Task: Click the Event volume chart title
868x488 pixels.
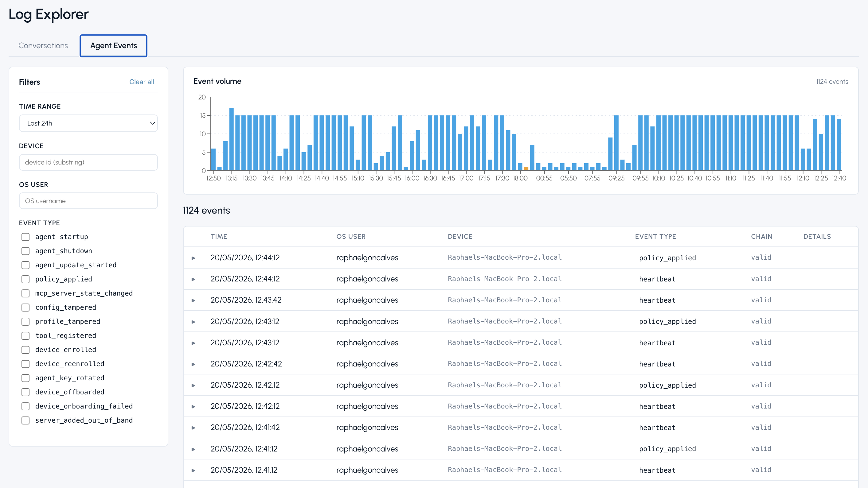Action: 217,81
